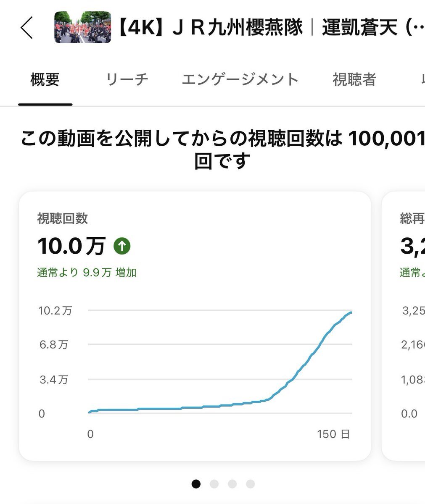425x504 pixels.
Task: Open the エンゲージメント tab
Action: click(240, 79)
